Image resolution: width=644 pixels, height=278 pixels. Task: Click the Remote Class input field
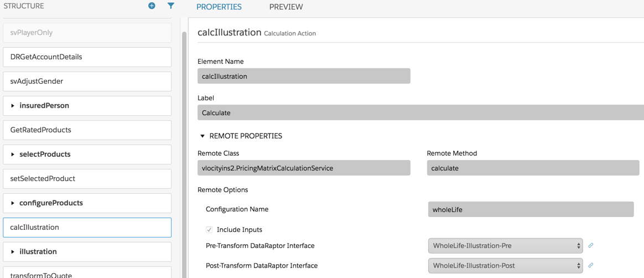pyautogui.click(x=304, y=168)
